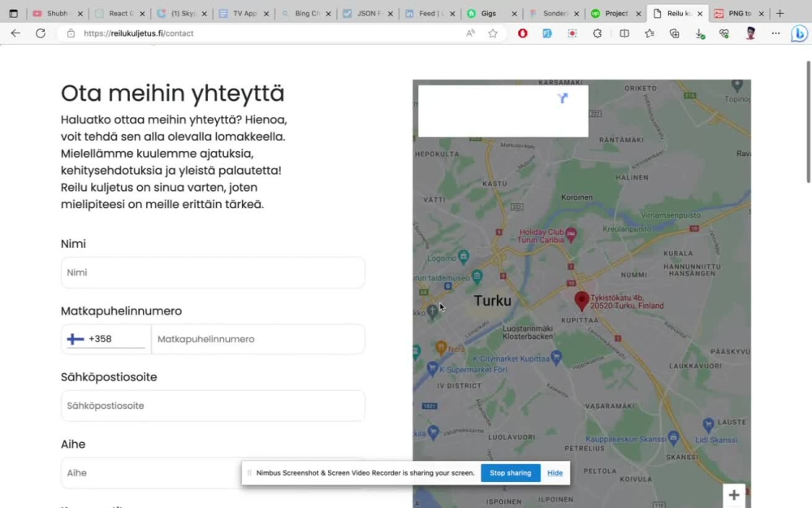
Task: Open the user profile avatar
Action: 750,33
